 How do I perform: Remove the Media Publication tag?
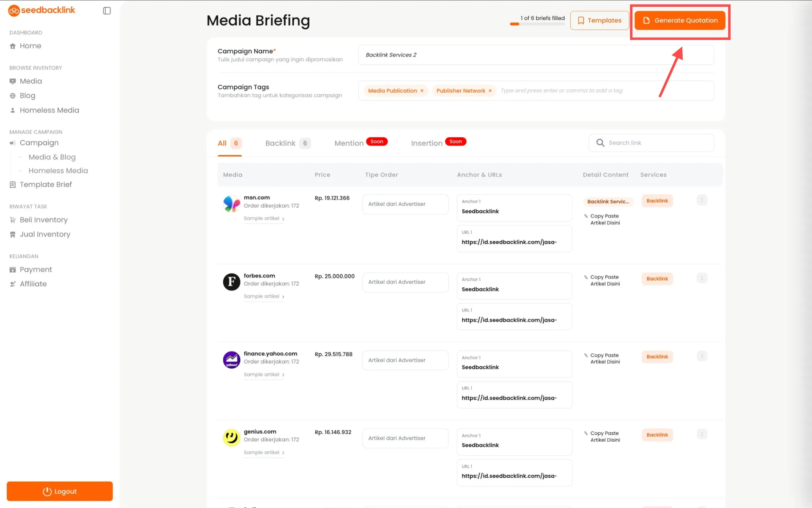pyautogui.click(x=422, y=91)
